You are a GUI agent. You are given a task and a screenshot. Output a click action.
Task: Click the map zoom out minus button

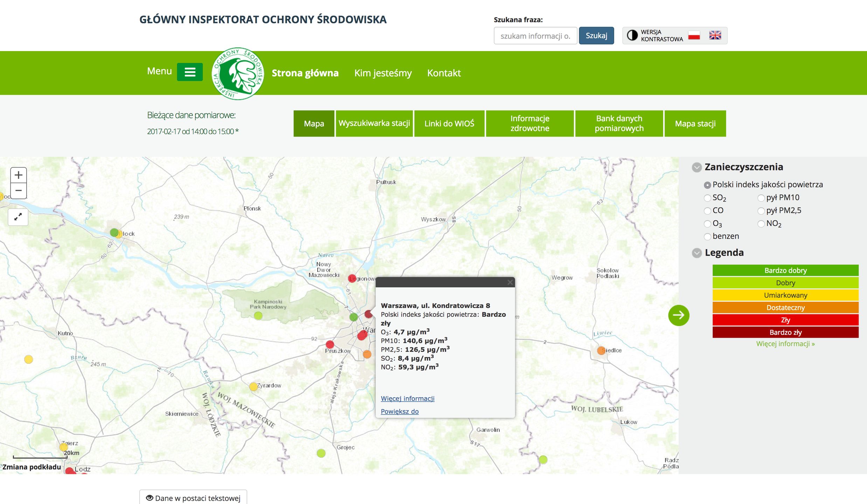(x=19, y=191)
